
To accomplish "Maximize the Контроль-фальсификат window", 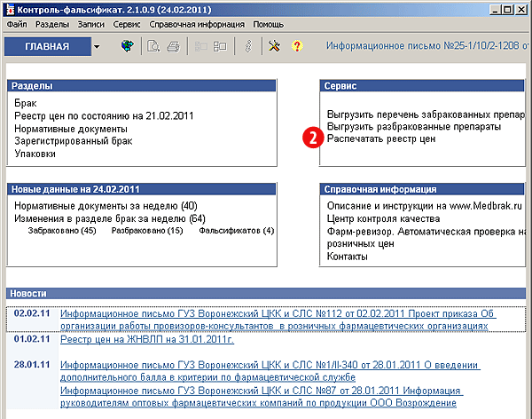I will pos(507,10).
